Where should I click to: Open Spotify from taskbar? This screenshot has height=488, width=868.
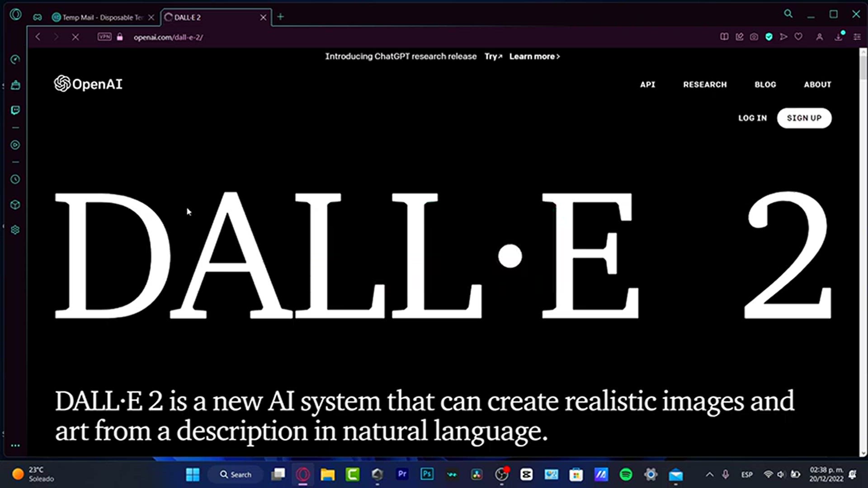click(x=626, y=474)
